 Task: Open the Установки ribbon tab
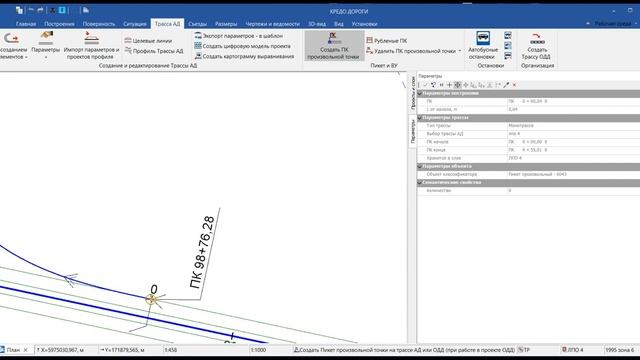[x=364, y=24]
